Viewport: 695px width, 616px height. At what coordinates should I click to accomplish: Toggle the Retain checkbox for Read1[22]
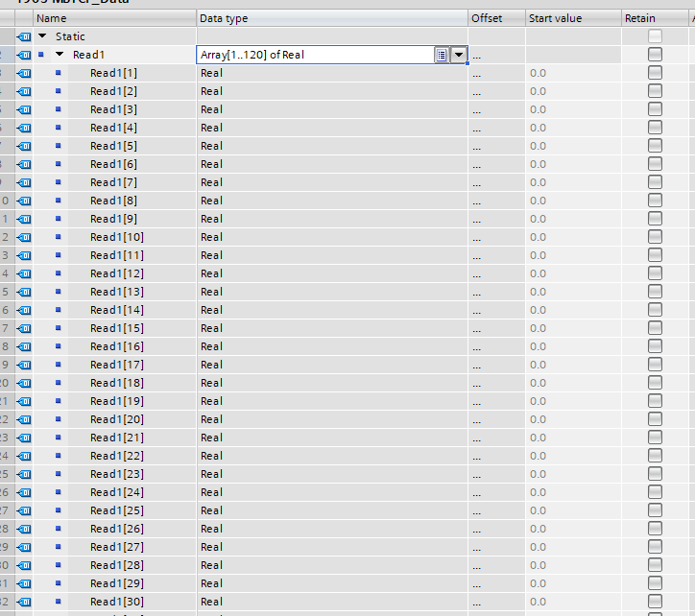click(x=655, y=455)
